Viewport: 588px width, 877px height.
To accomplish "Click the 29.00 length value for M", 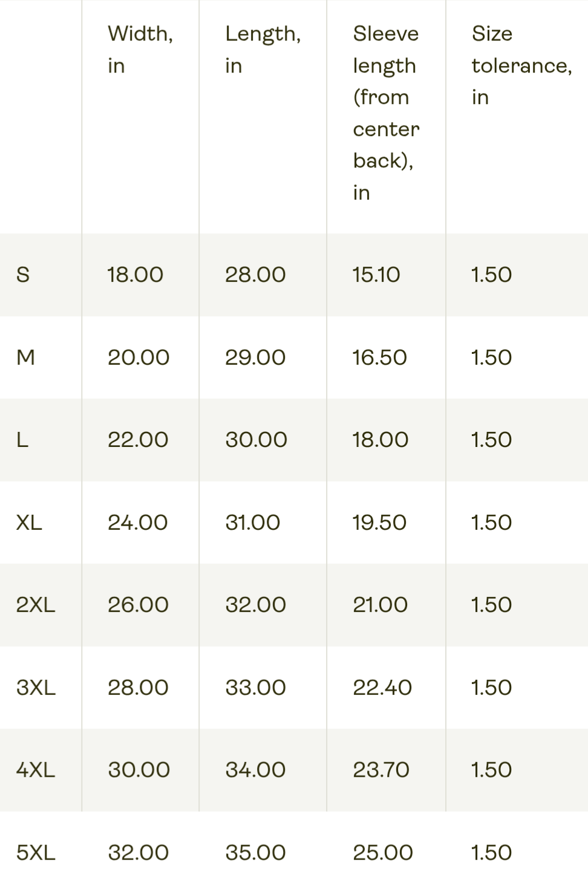I will pyautogui.click(x=255, y=358).
